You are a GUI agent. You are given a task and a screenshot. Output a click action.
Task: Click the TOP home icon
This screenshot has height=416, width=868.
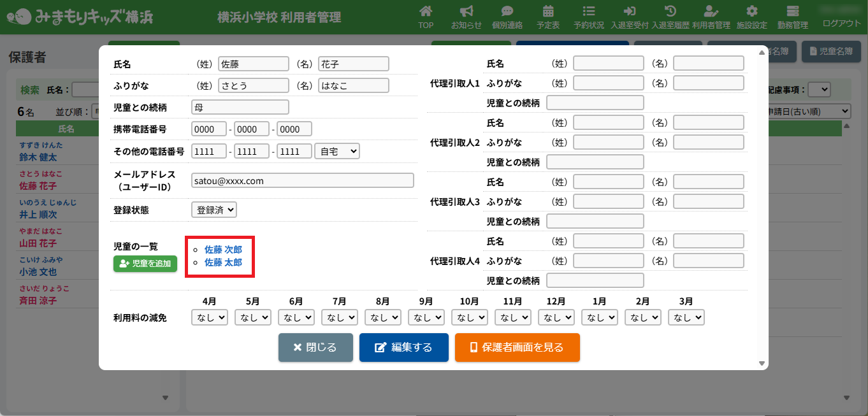pyautogui.click(x=426, y=11)
